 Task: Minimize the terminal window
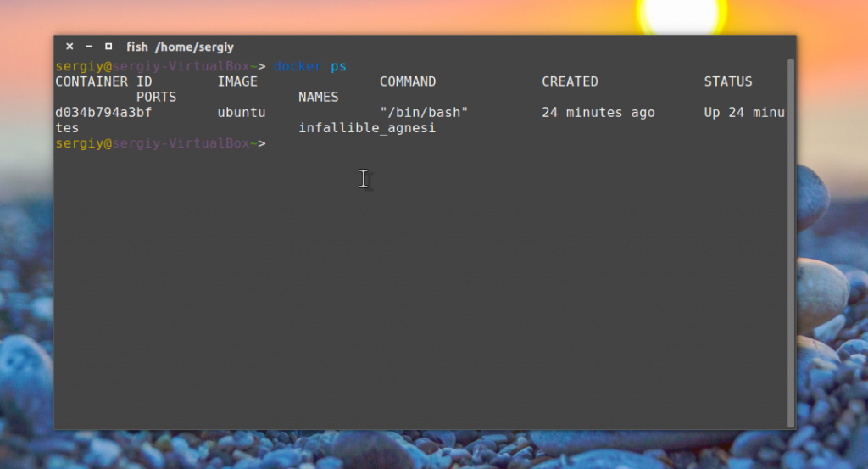click(89, 47)
